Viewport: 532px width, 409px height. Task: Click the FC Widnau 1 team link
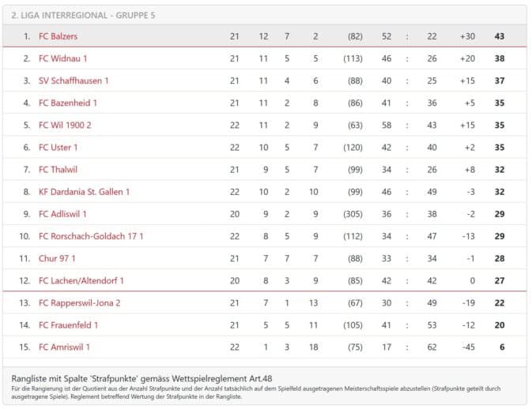pyautogui.click(x=62, y=58)
